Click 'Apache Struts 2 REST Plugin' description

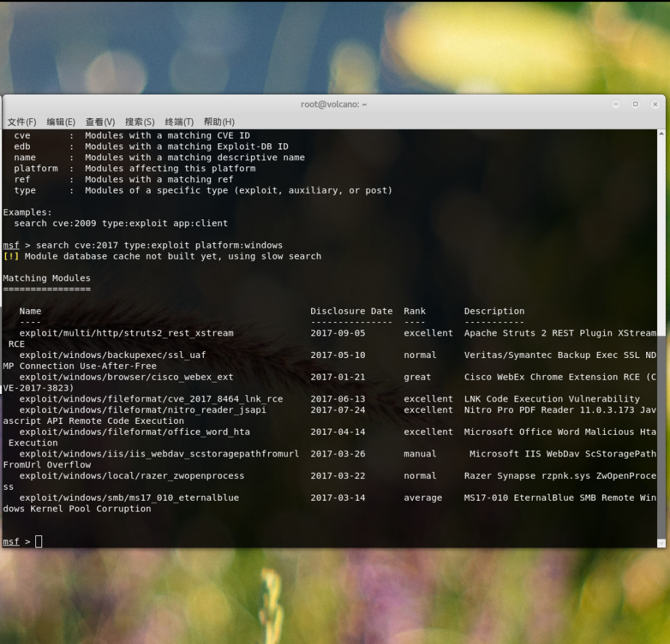[538, 333]
